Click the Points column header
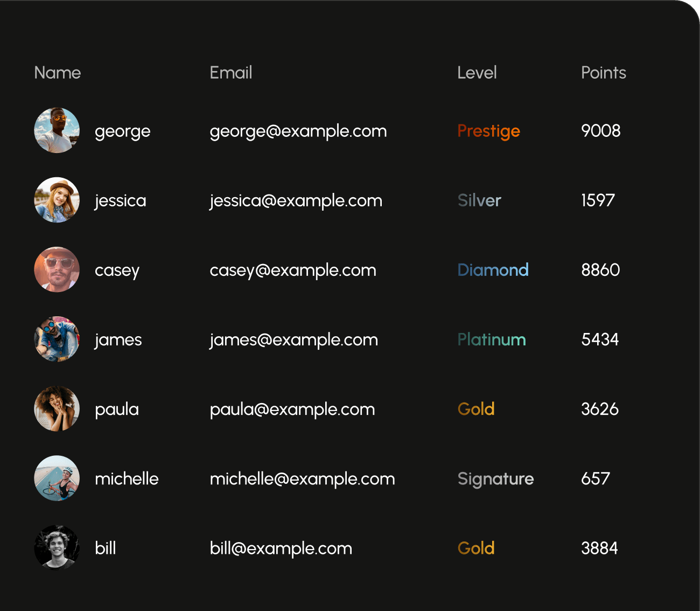 [604, 73]
